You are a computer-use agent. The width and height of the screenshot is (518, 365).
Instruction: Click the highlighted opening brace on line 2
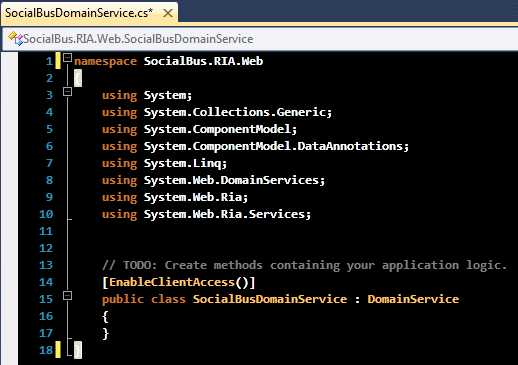tap(78, 78)
